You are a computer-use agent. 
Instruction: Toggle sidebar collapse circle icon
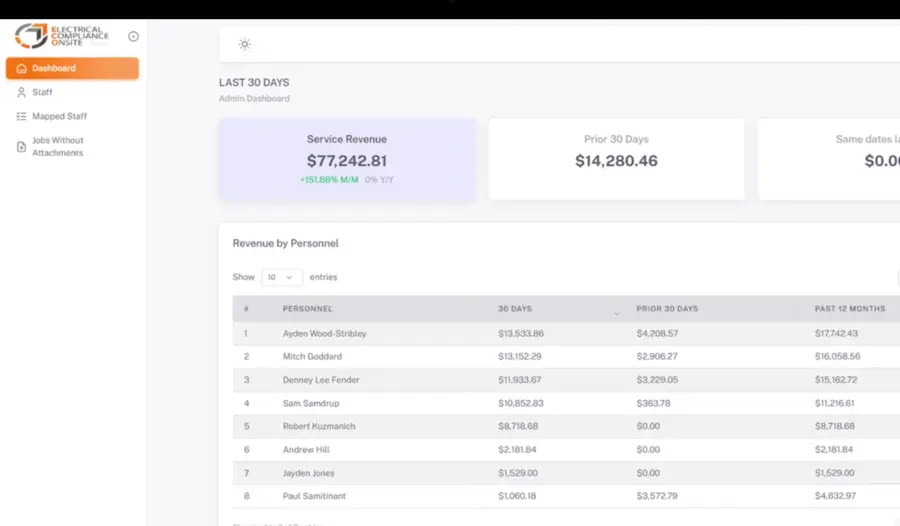[133, 36]
